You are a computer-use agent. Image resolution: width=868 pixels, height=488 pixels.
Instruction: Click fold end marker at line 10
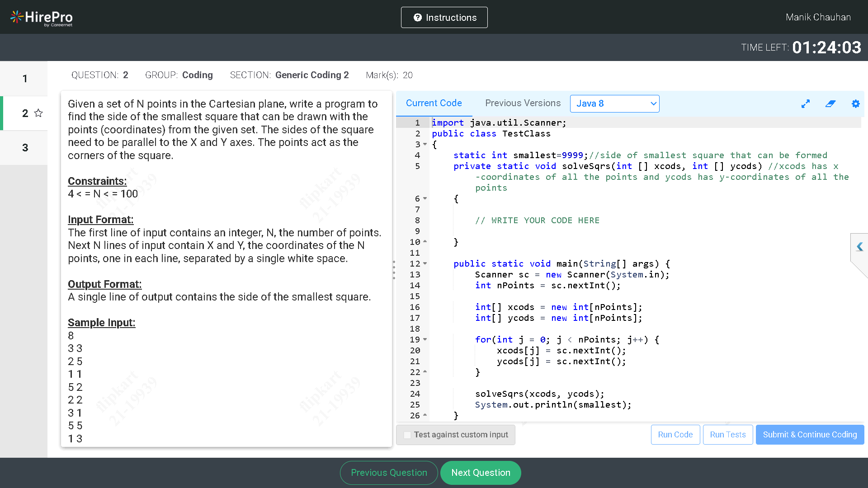coord(425,242)
